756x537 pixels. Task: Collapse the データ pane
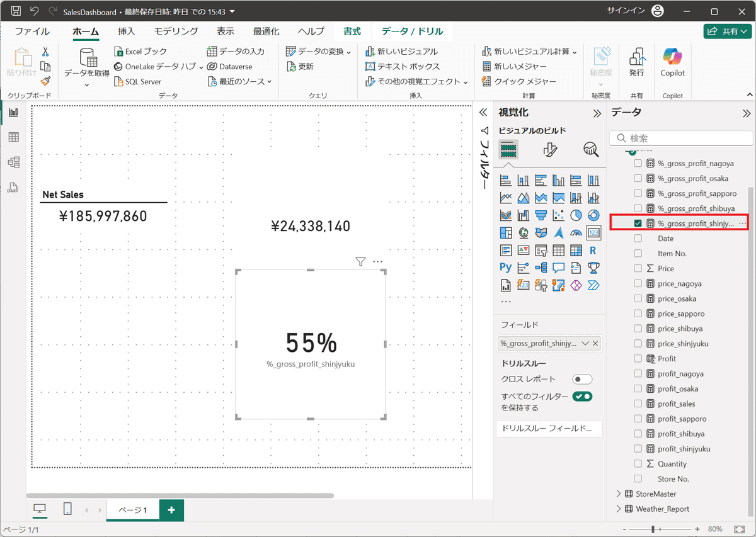(747, 114)
